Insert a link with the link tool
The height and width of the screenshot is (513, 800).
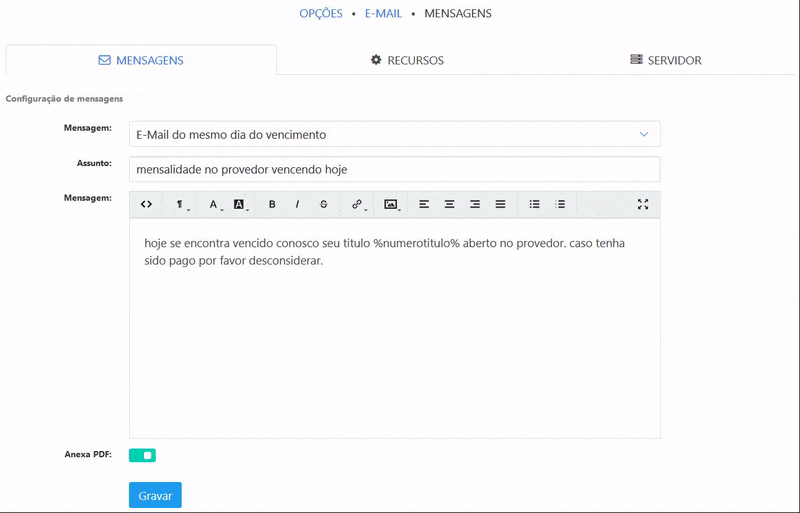click(x=358, y=204)
